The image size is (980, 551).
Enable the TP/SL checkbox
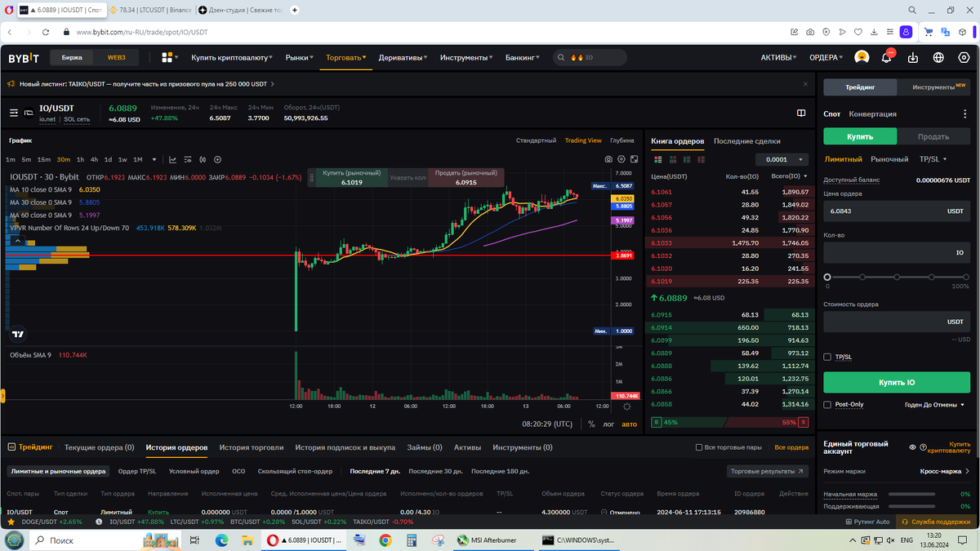click(x=828, y=357)
